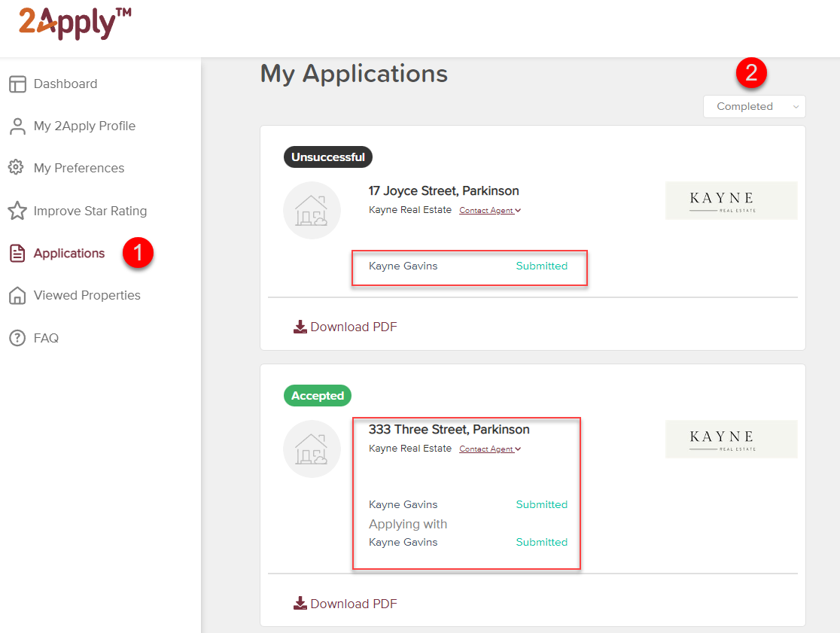The image size is (840, 633).
Task: Open the Applications section
Action: point(69,254)
